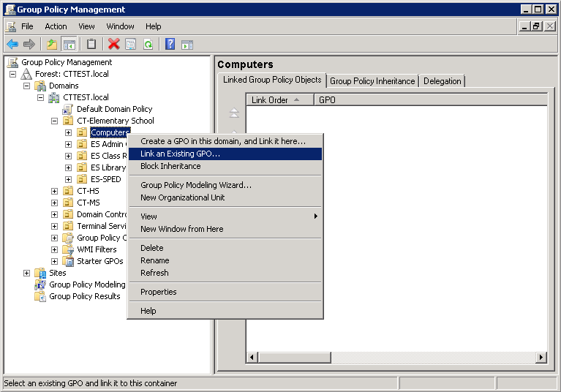This screenshot has height=392, width=561.
Task: Switch to the Group Policy Inheritance tab
Action: click(372, 81)
